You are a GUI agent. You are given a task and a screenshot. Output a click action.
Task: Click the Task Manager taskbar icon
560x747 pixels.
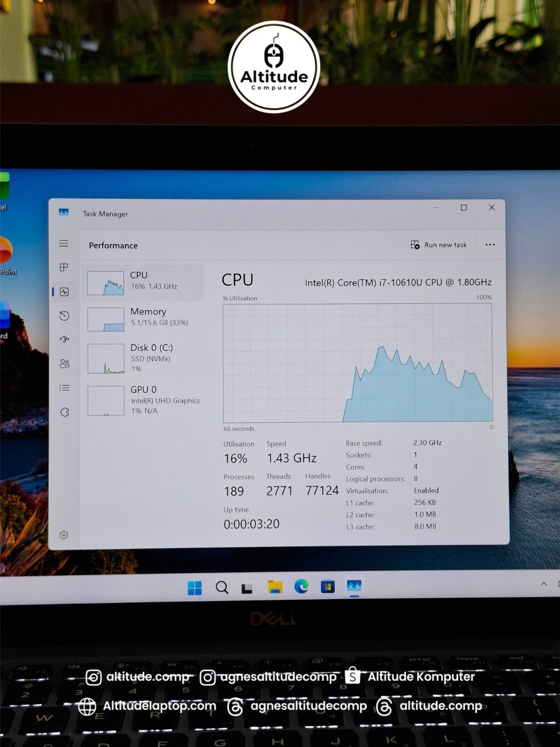pos(354,585)
